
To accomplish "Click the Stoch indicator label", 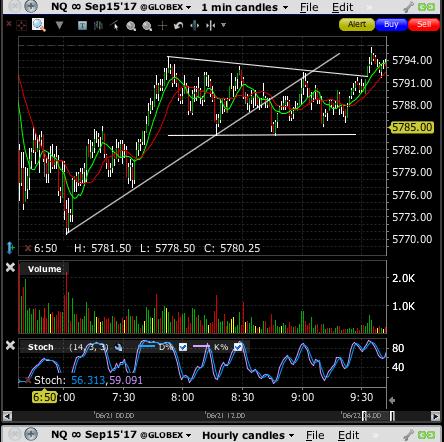I will coord(41,347).
